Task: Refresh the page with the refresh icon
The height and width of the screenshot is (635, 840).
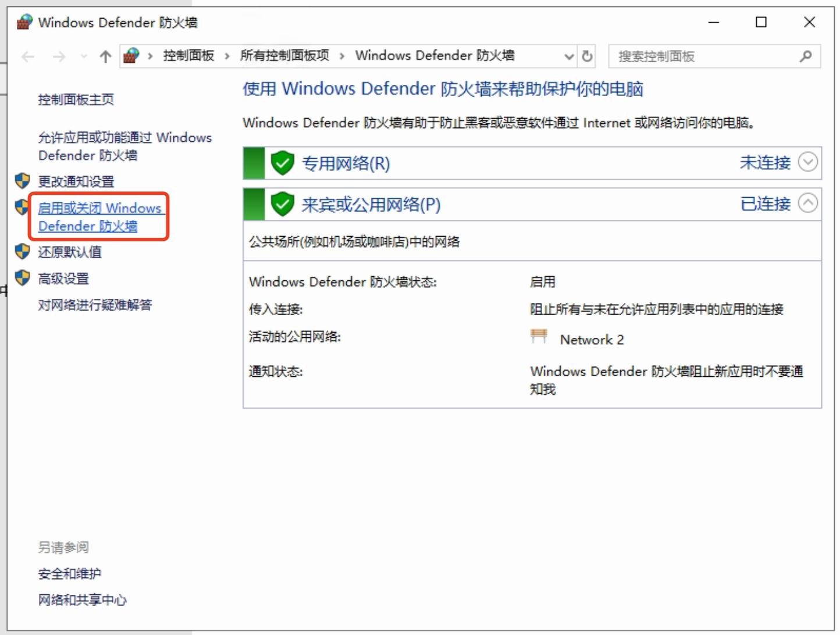Action: tap(587, 56)
